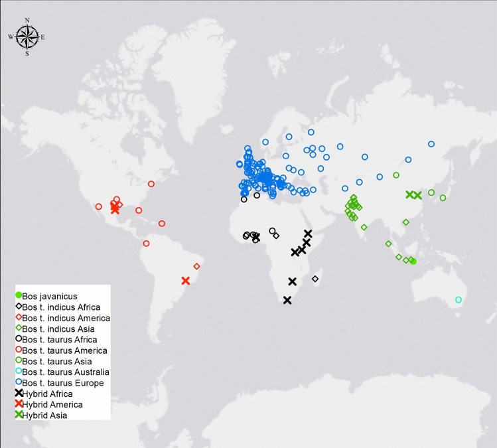Select the red circle symbol in the legend
Viewport: 497px width, 448px height.
(x=19, y=350)
